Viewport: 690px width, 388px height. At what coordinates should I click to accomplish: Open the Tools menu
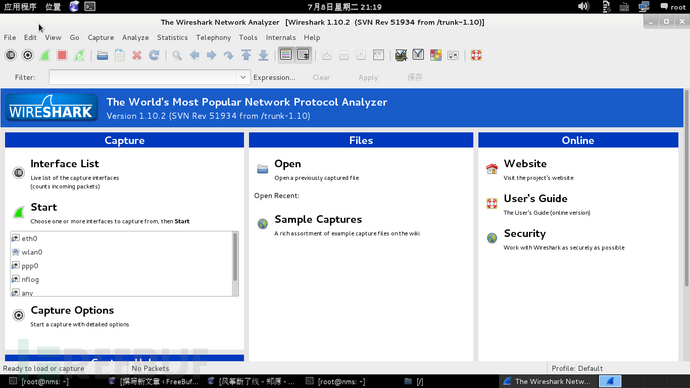[248, 37]
